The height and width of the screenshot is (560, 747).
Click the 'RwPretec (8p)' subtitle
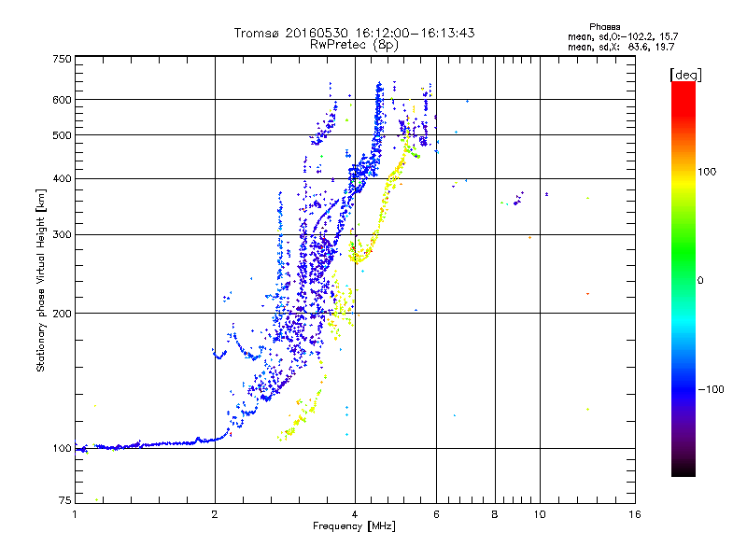354,45
